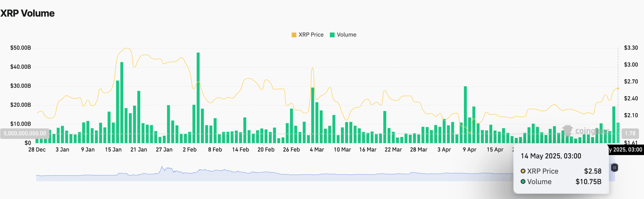This screenshot has width=644, height=199.
Task: Click the 15 Jan date on the x-axis
Action: (113, 149)
